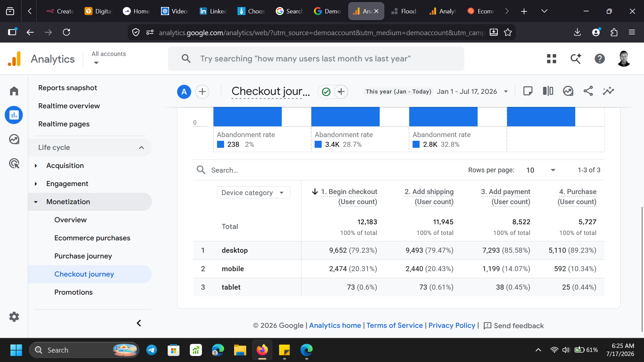
Task: Open Google account profile avatar
Action: tap(624, 59)
